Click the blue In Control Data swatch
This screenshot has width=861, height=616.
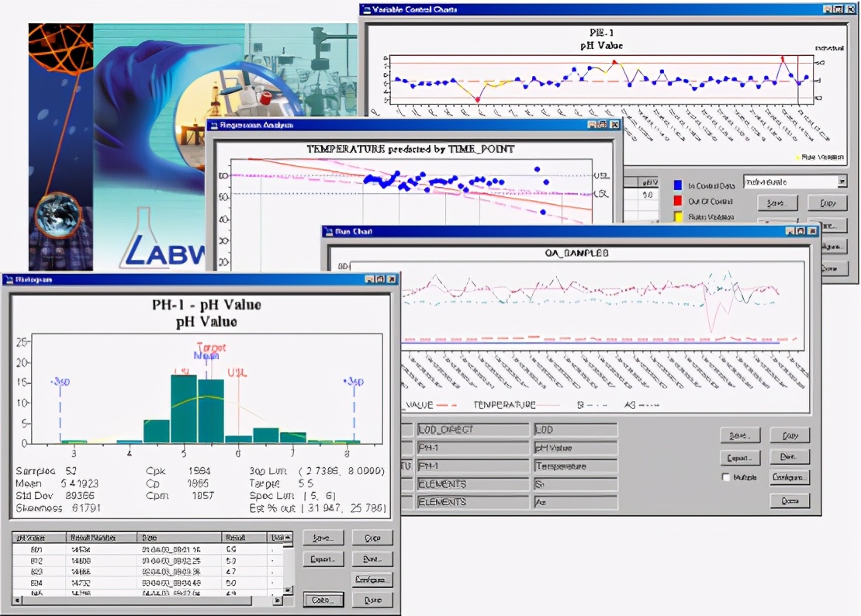tap(678, 185)
